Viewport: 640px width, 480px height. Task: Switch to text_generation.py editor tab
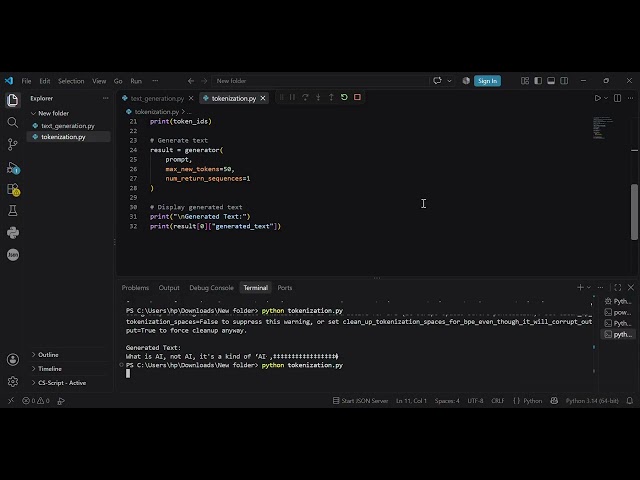click(157, 98)
